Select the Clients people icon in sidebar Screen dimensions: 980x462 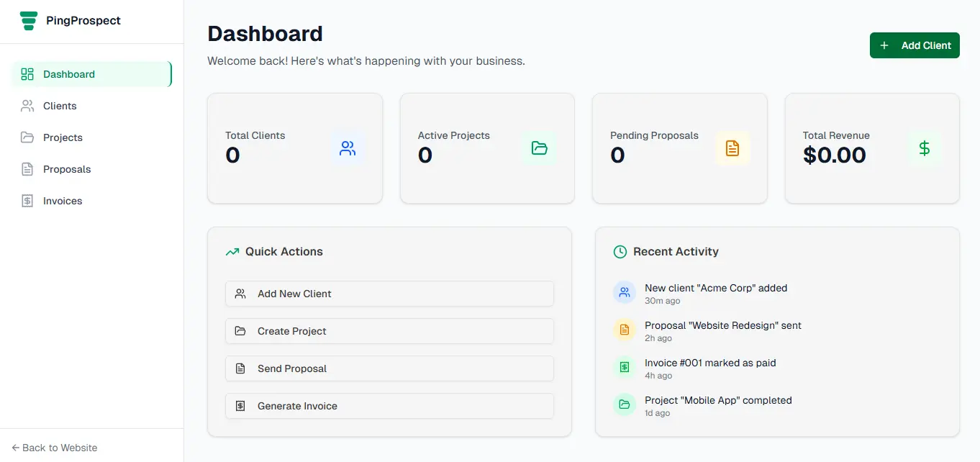tap(27, 105)
